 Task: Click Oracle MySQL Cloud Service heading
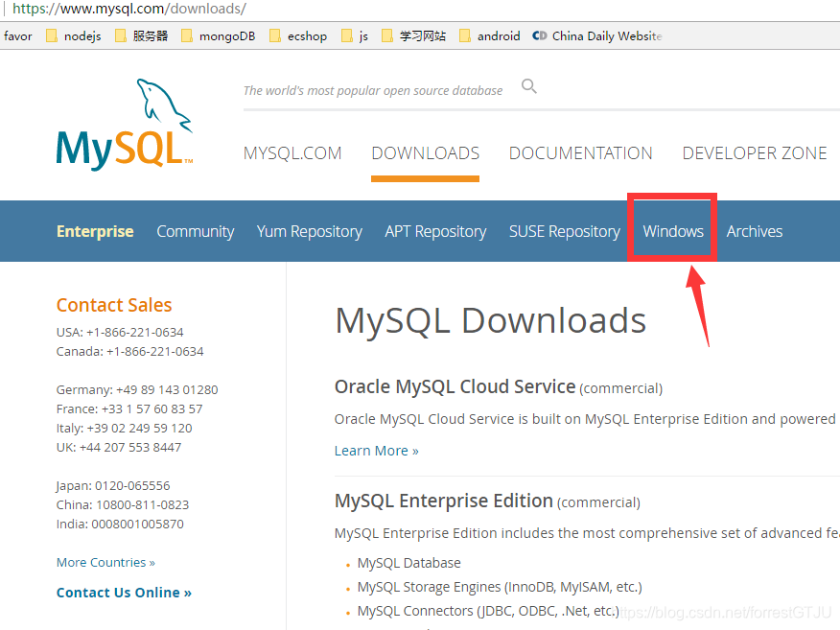455,386
